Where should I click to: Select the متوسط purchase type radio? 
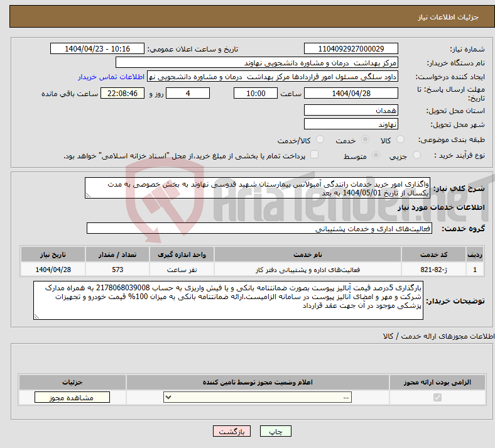point(376,155)
